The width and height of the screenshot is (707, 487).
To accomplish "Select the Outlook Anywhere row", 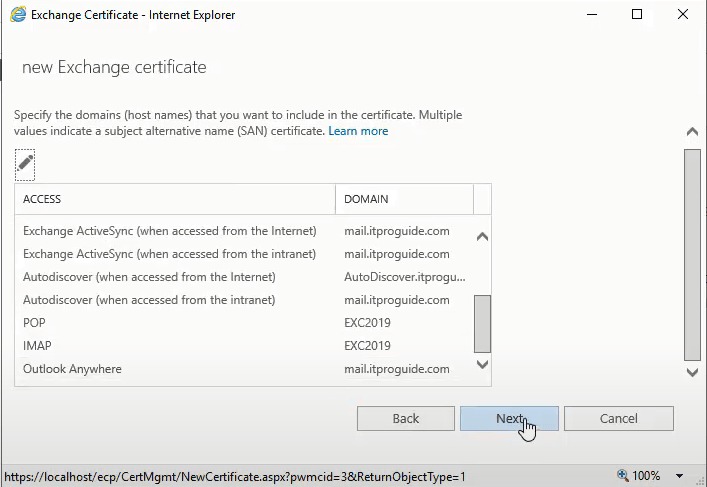I will point(244,369).
